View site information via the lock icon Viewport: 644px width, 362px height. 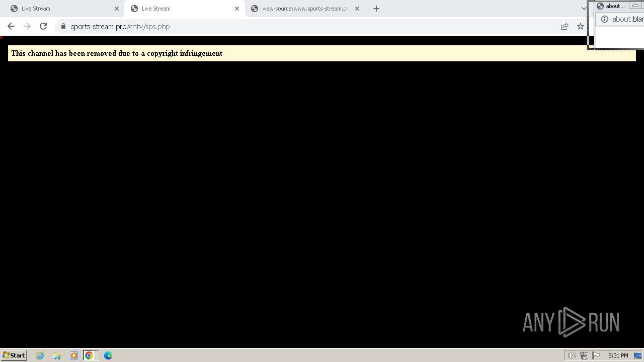coord(63,26)
